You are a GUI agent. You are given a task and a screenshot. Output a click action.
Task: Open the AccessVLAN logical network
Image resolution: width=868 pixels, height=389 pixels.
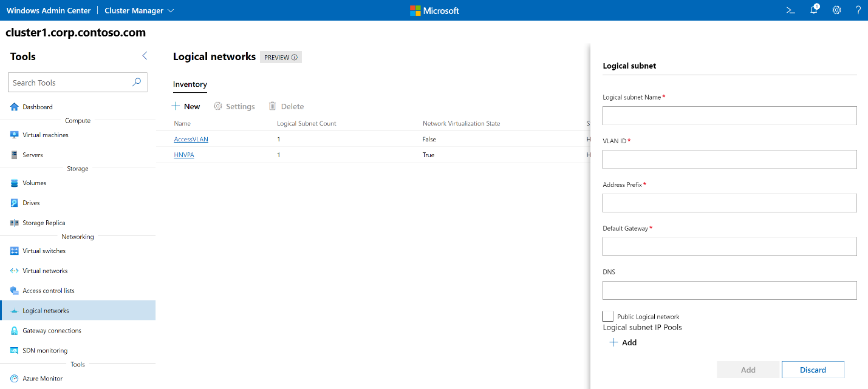191,139
